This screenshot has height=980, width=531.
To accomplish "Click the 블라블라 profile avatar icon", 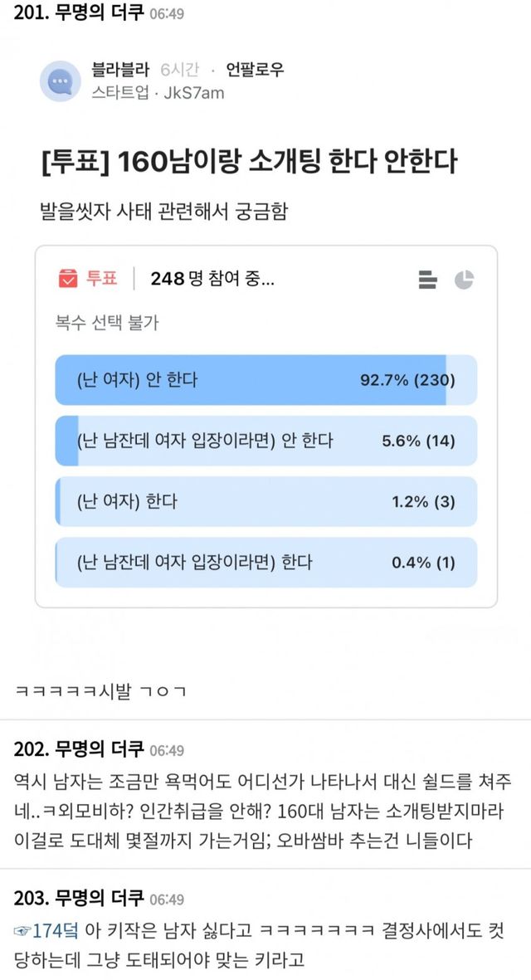I will tap(60, 80).
